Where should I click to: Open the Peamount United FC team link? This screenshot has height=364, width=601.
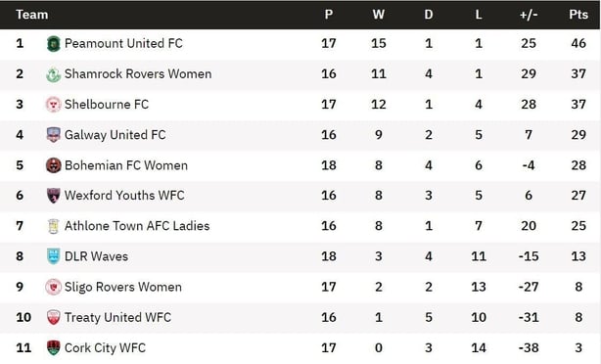[123, 43]
